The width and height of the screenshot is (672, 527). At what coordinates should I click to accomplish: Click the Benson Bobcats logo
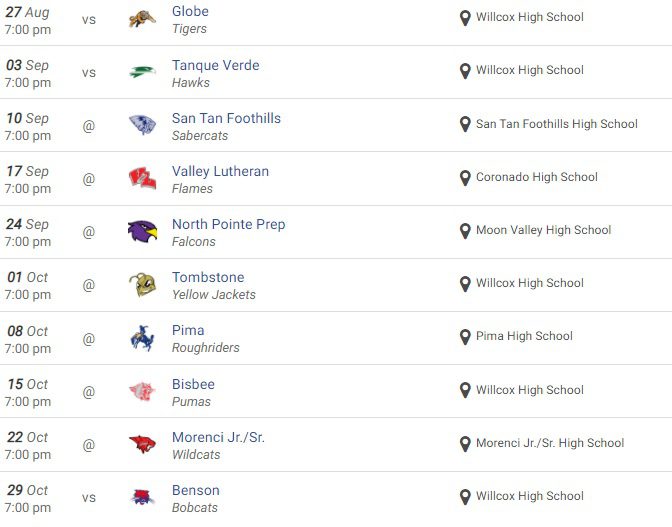[142, 497]
